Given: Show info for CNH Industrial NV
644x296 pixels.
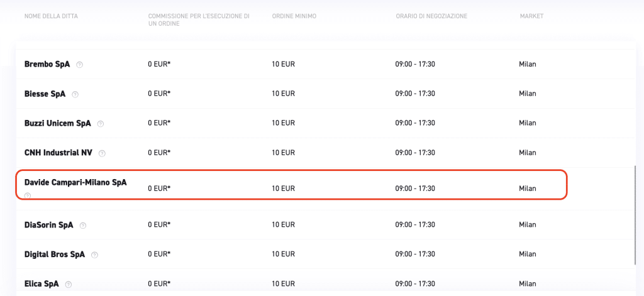Looking at the screenshot, I should click(x=103, y=153).
